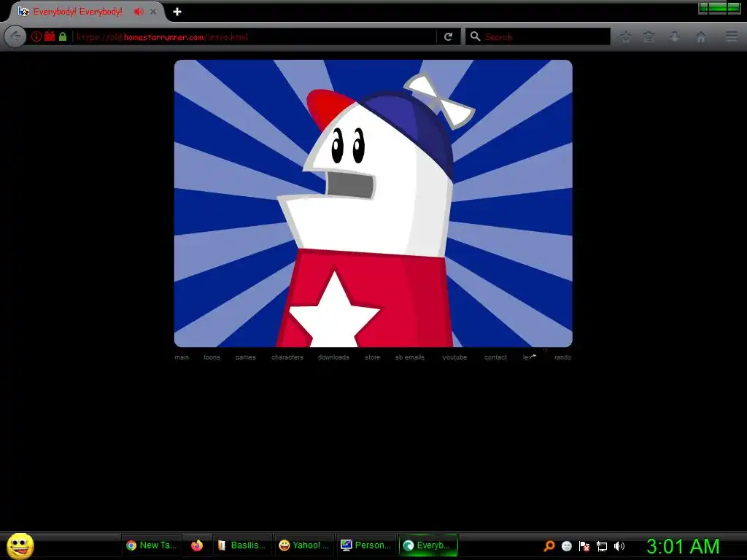The image size is (747, 560).
Task: Open the action center flag tray icon
Action: pos(584,546)
